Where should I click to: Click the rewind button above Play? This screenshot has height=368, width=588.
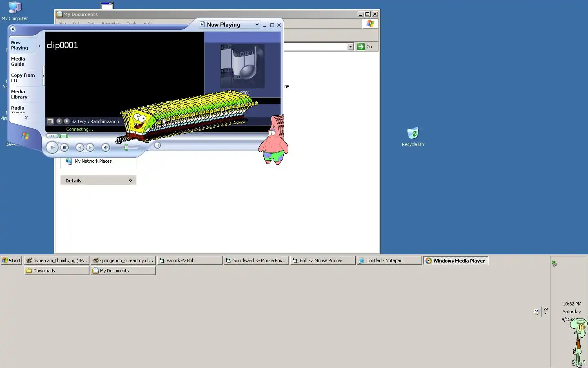point(52,136)
